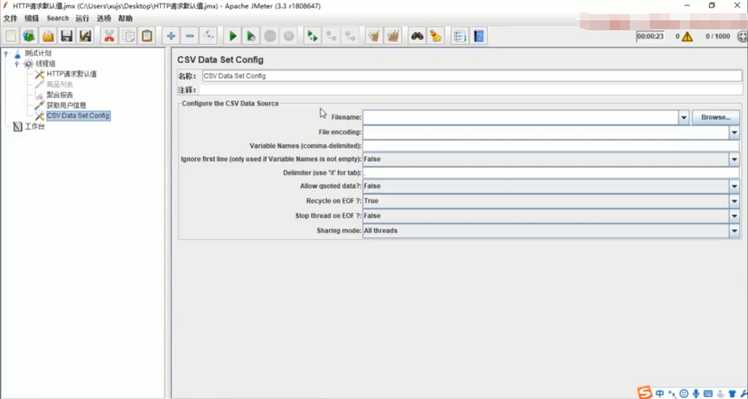Image resolution: width=748 pixels, height=399 pixels.
Task: Open the 文件 menu
Action: tap(10, 18)
